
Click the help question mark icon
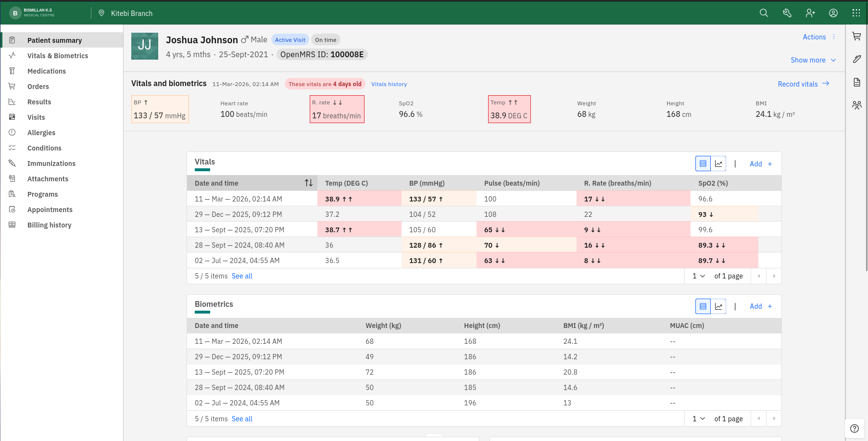(854, 428)
